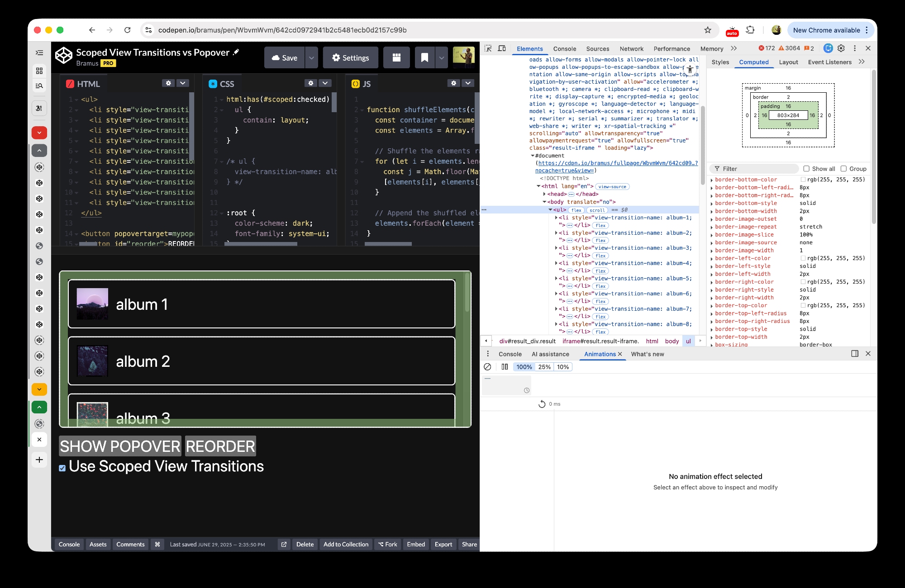The height and width of the screenshot is (588, 905).
Task: Bookmark this page with the star icon
Action: tap(708, 30)
